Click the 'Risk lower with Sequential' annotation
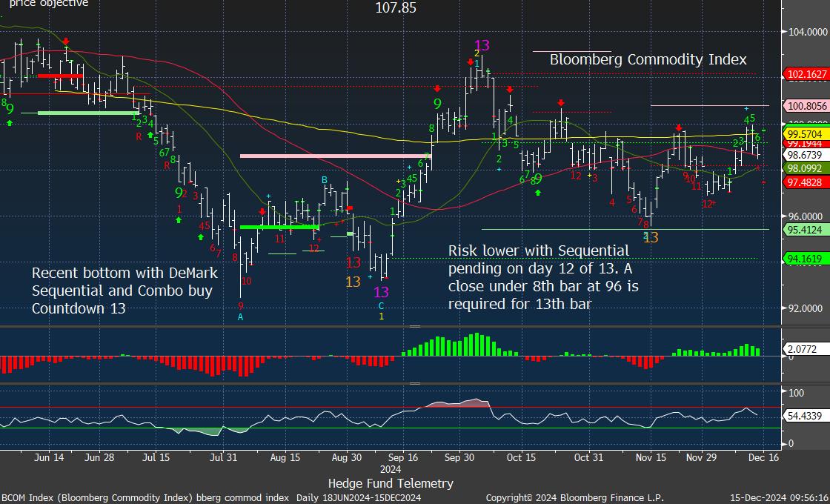This screenshot has width=830, height=504. (544, 277)
